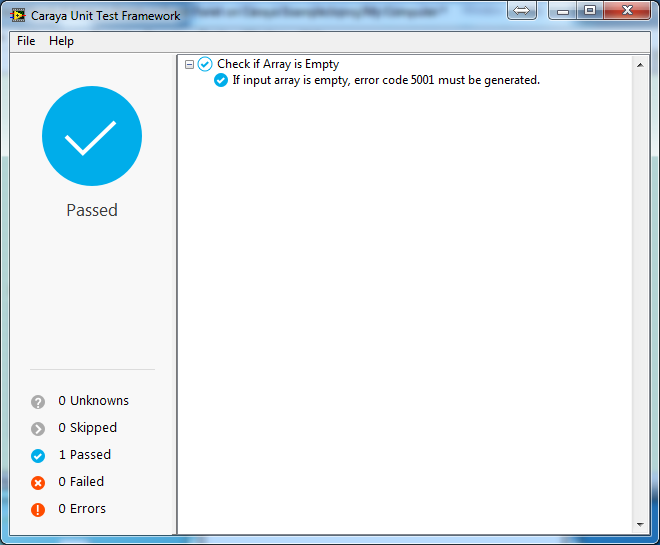Click the Passed status label under the circle

tap(92, 210)
